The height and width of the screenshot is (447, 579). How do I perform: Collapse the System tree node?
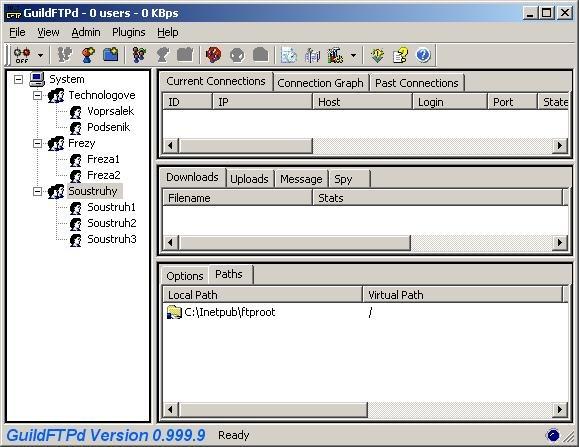18,79
